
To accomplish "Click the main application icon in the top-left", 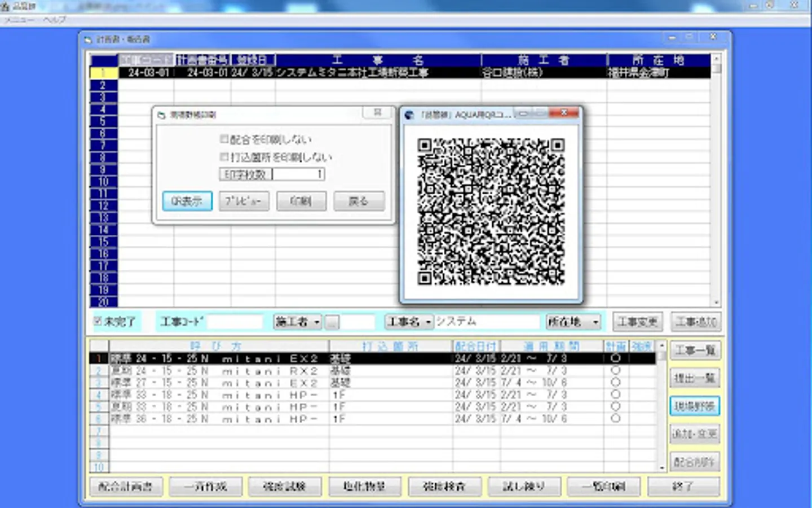I will (x=5, y=6).
